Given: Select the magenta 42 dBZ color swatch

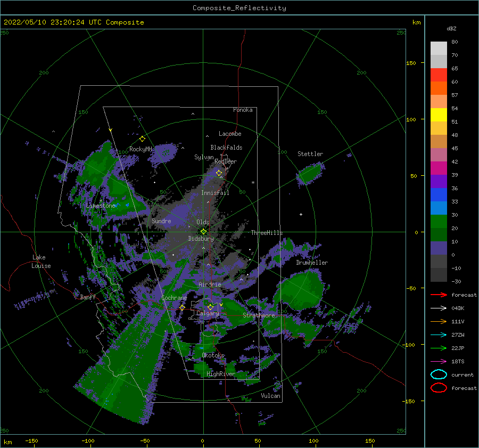Looking at the screenshot, I should [439, 168].
